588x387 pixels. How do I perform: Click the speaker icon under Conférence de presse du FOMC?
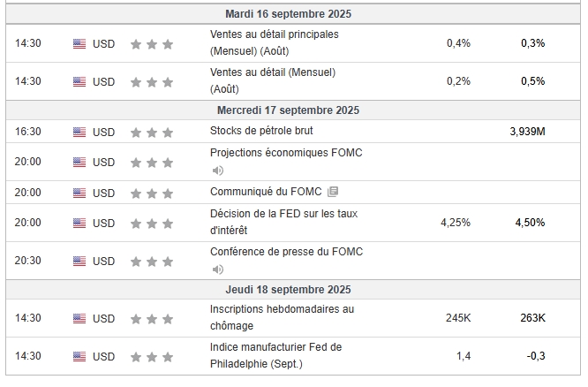point(218,269)
